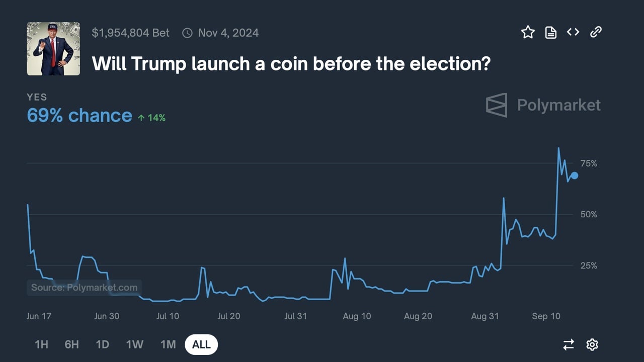
Task: Select the 6H timeframe
Action: (71, 344)
